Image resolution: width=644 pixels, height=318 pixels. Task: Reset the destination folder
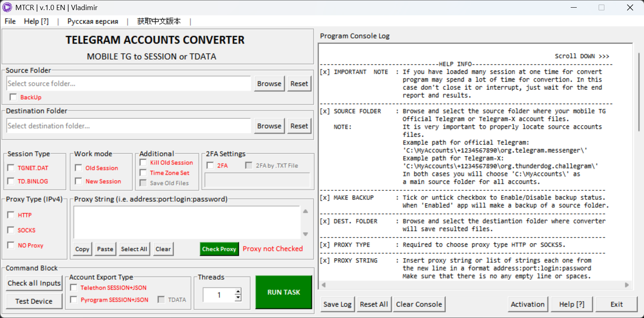pos(299,126)
